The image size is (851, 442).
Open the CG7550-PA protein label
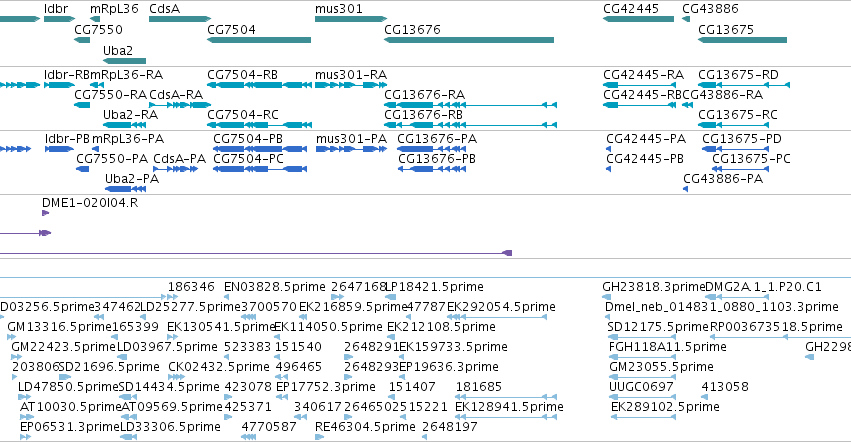point(112,159)
